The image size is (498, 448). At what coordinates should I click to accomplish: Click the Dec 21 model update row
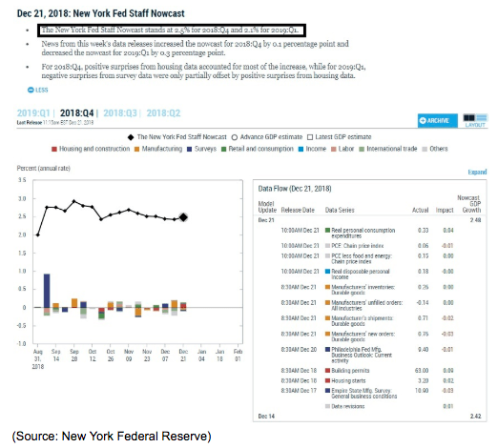pyautogui.click(x=369, y=220)
